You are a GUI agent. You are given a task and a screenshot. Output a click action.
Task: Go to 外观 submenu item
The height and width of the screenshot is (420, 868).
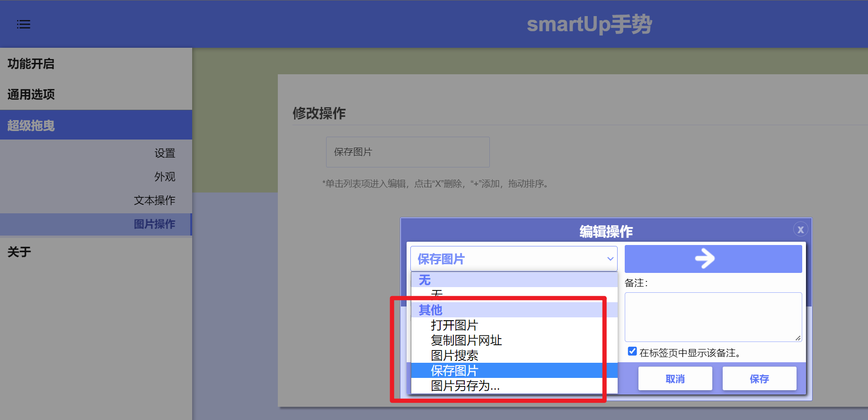point(165,177)
